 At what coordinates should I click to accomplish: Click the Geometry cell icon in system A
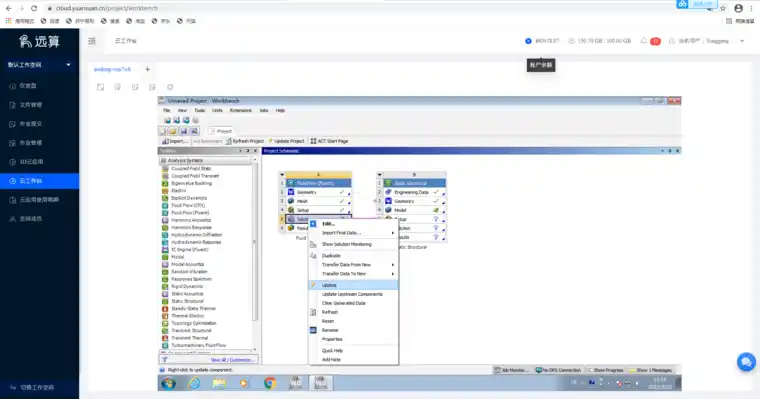(x=291, y=192)
